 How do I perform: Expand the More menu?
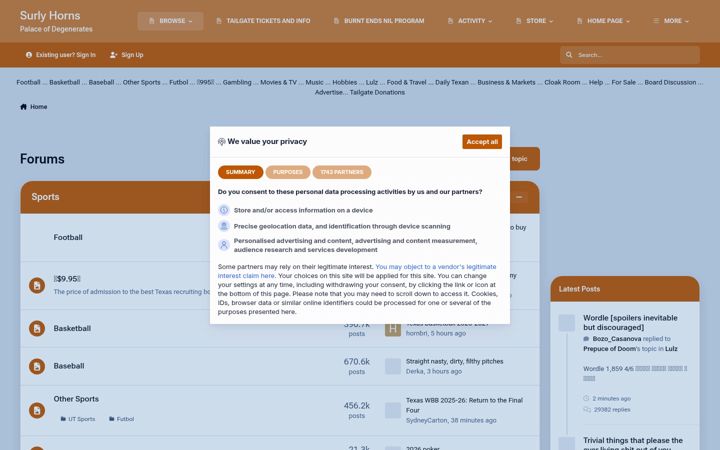(x=671, y=21)
